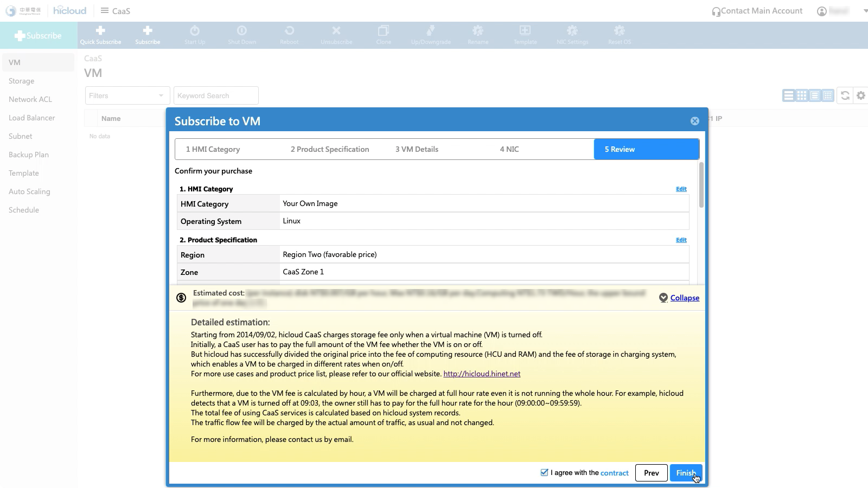Screen dimensions: 868x488
Task: Click the dialog's vertical scrollbar
Action: pyautogui.click(x=701, y=184)
